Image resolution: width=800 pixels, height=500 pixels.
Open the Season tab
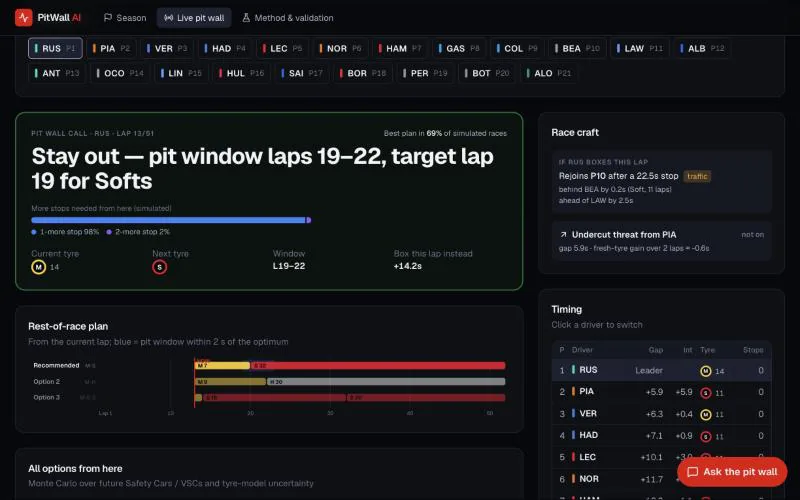click(125, 18)
